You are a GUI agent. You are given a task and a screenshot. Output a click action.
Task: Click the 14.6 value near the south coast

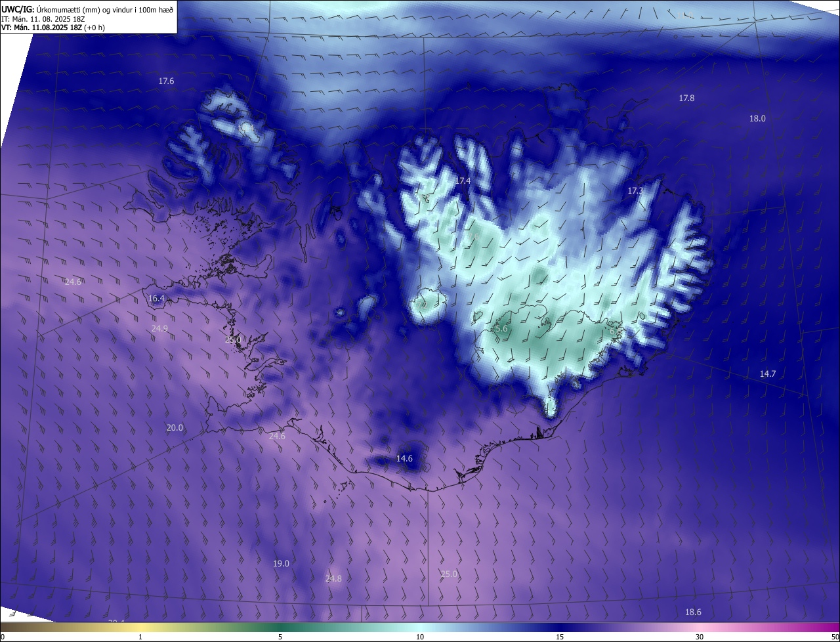point(405,458)
